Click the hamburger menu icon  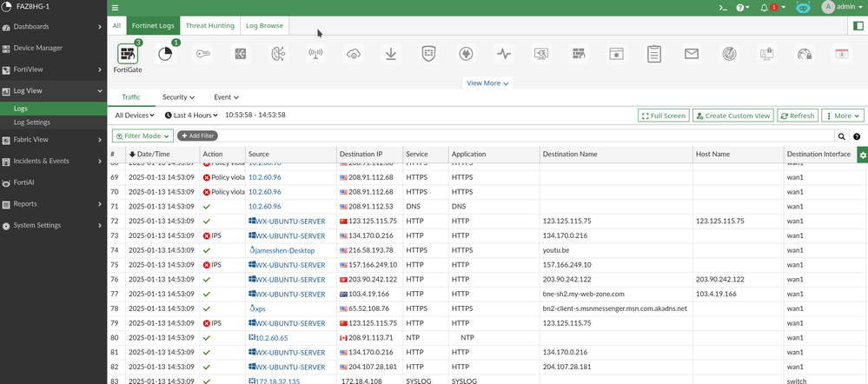[115, 7]
